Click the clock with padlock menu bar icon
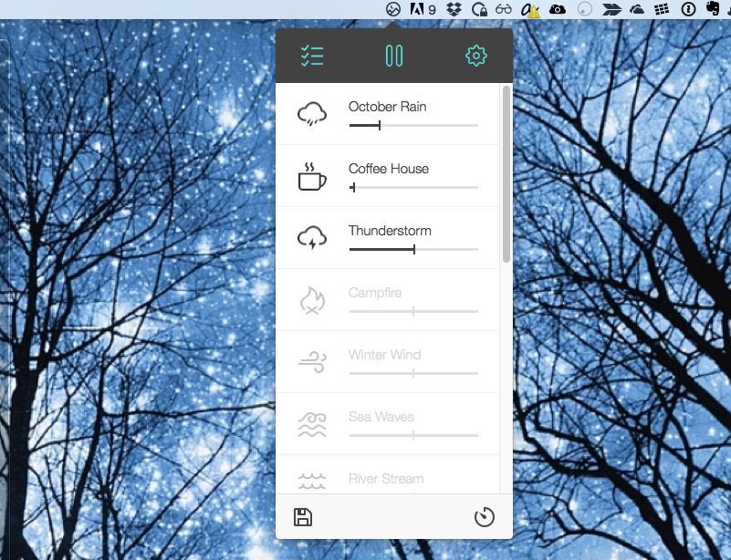 479,9
